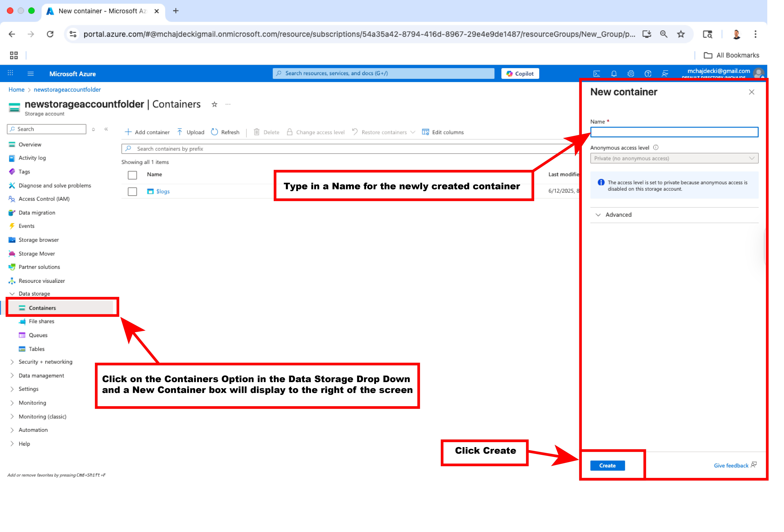This screenshot has height=532, width=784.
Task: Refresh the containers list
Action: pos(225,132)
